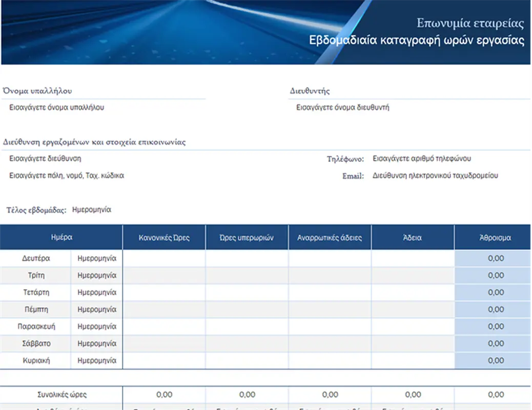Click the overtime hours cell for Παρασκευή
This screenshot has height=410, width=532.
pos(247,326)
